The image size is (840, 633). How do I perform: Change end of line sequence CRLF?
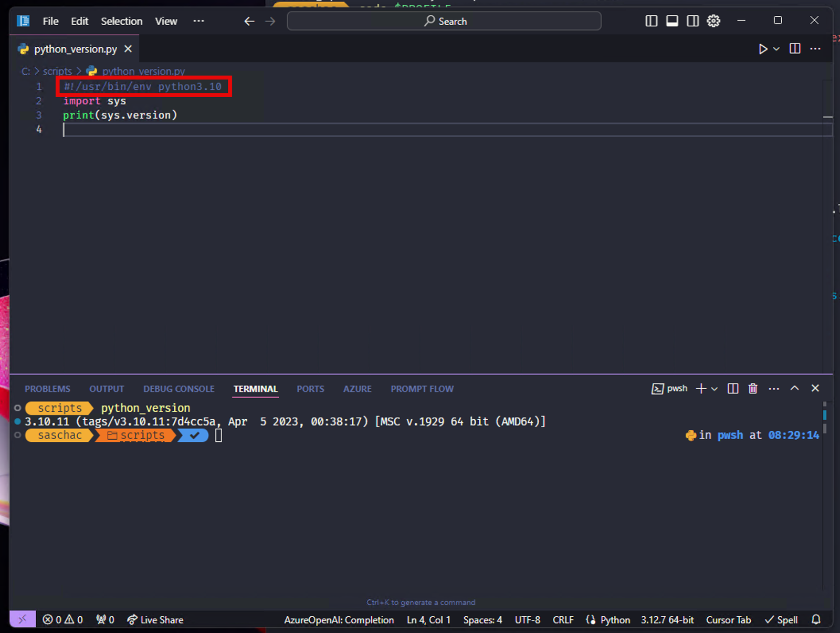(563, 620)
